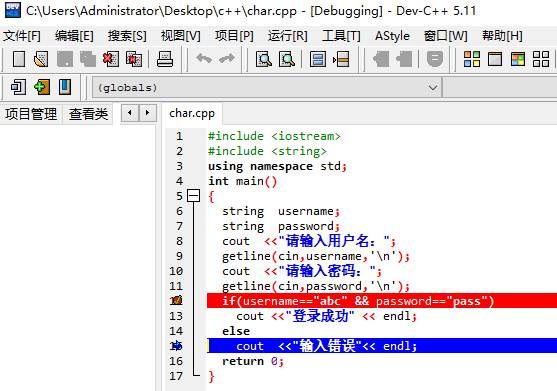Open the 窗口[W] menu

click(x=445, y=36)
